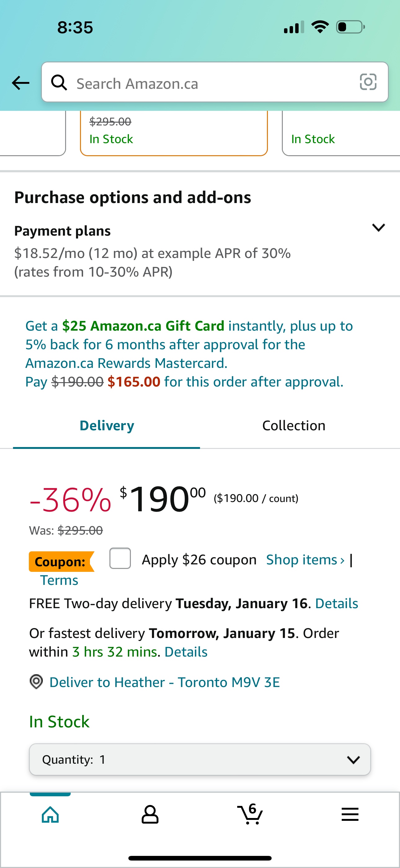Check the Apply $26 coupon checkbox

120,559
